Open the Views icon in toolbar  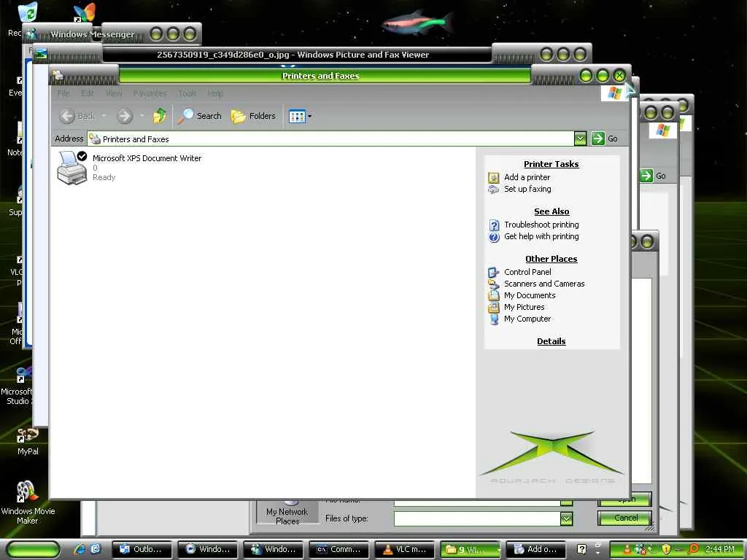[298, 116]
